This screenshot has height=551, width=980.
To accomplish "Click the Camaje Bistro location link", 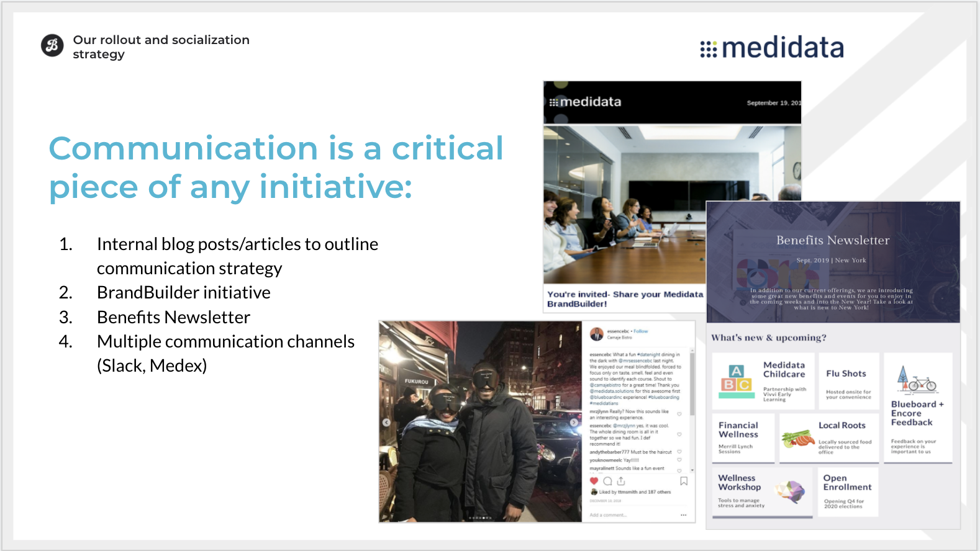I will [x=619, y=338].
